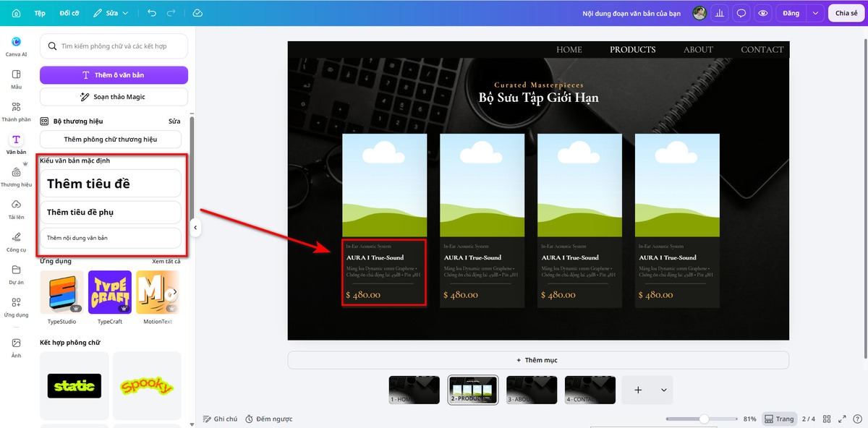Edit the design title text
The width and height of the screenshot is (868, 428).
(631, 13)
